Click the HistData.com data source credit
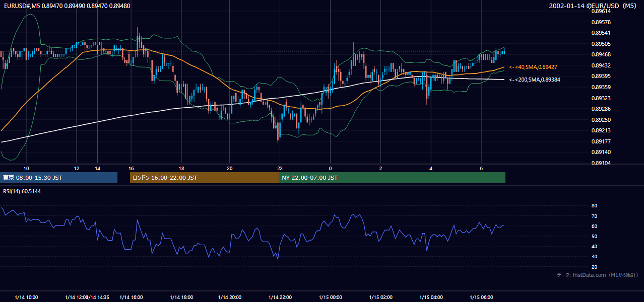The image size is (644, 302). (598, 275)
